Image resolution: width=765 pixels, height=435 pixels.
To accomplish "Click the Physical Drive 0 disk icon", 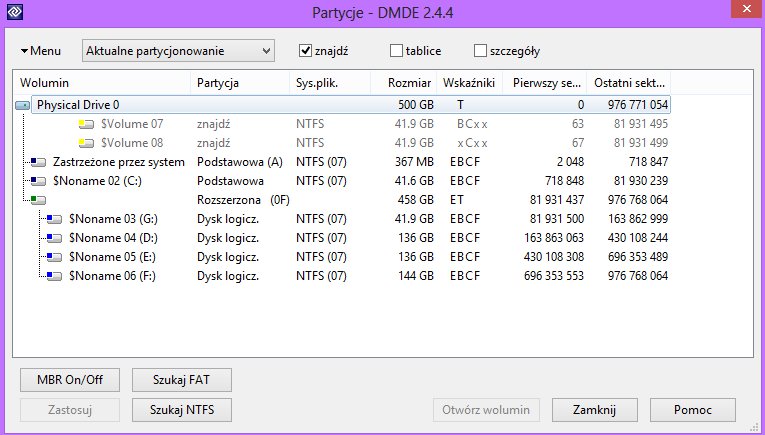I will pos(22,105).
